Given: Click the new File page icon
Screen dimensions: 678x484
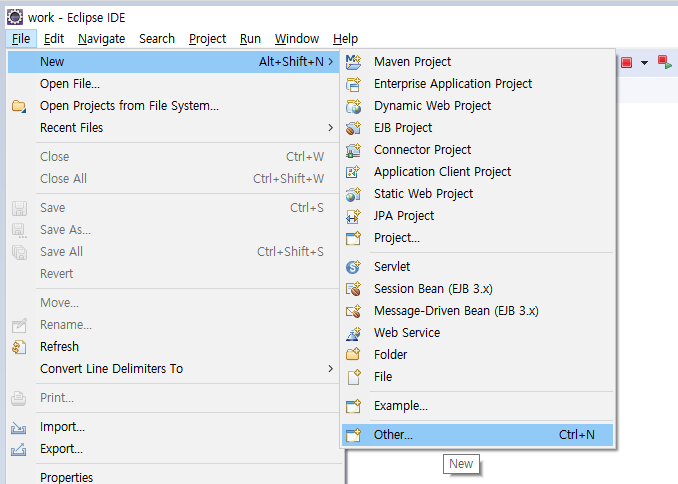Looking at the screenshot, I should (x=354, y=377).
